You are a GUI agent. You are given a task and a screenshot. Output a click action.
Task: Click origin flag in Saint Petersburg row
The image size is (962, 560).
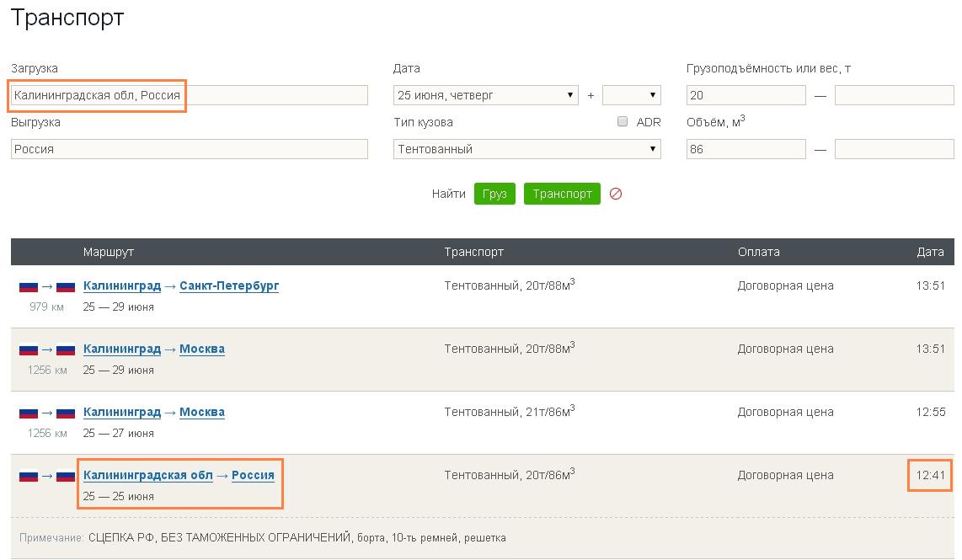pyautogui.click(x=29, y=286)
